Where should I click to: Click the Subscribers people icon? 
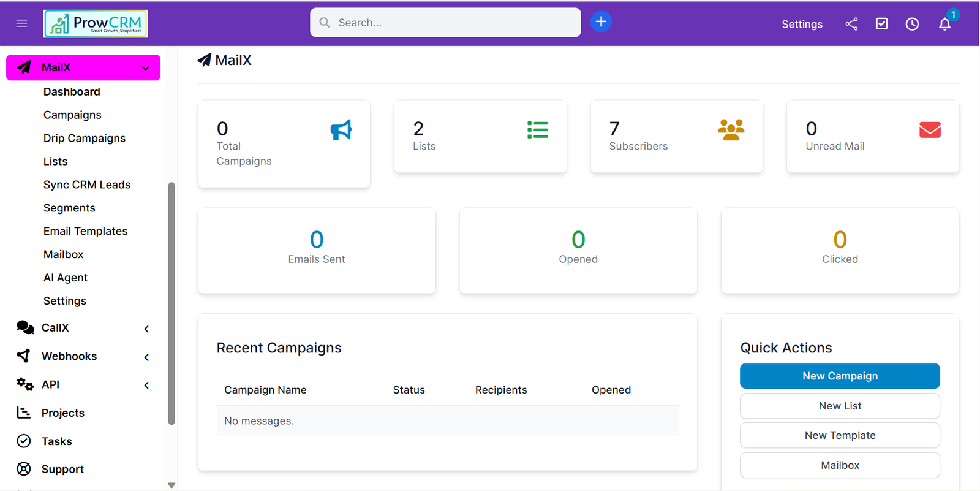click(731, 130)
